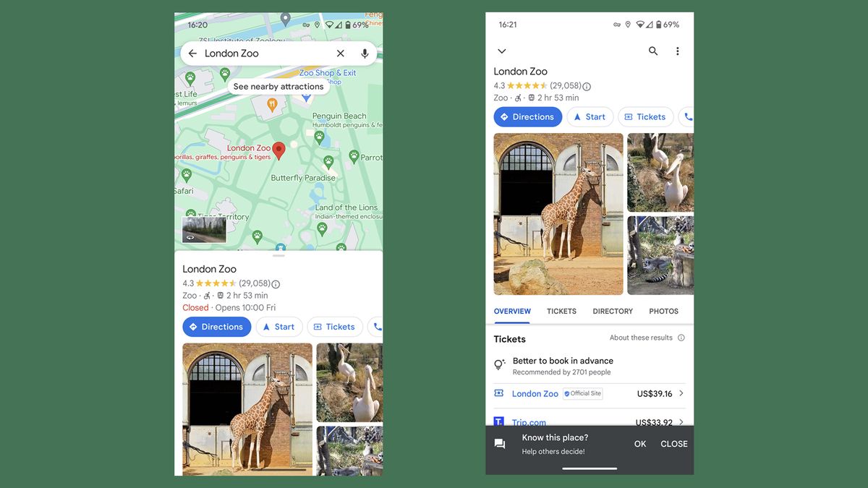Tap the back arrow in the search bar
868x488 pixels.
[192, 53]
